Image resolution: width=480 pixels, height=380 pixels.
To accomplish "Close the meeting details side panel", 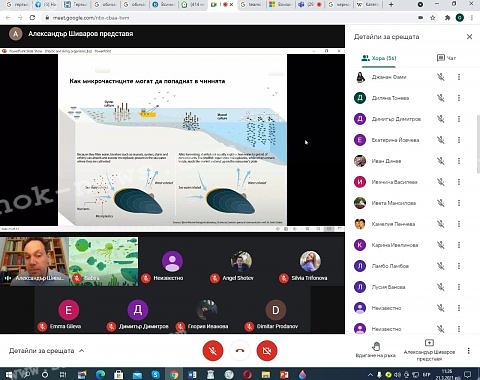I will [469, 37].
